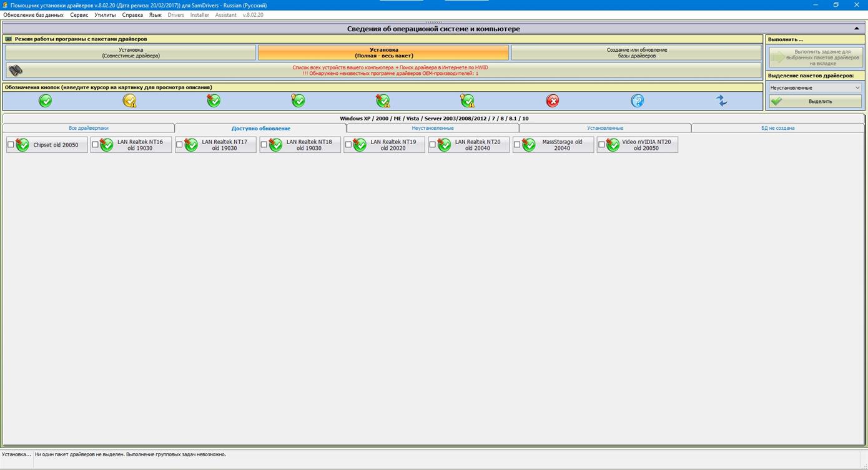Click the Windows XP / 2000 / ME / Vista label
Image resolution: width=868 pixels, height=470 pixels.
tap(434, 118)
